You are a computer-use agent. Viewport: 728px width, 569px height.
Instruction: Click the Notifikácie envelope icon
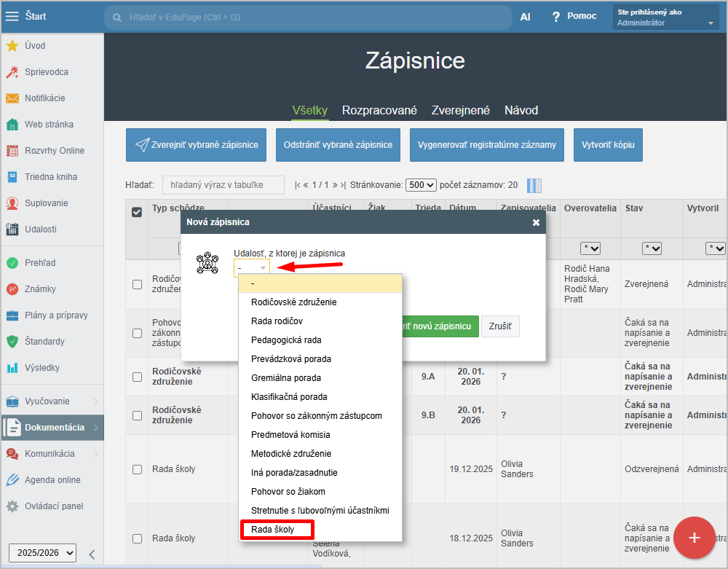[12, 98]
